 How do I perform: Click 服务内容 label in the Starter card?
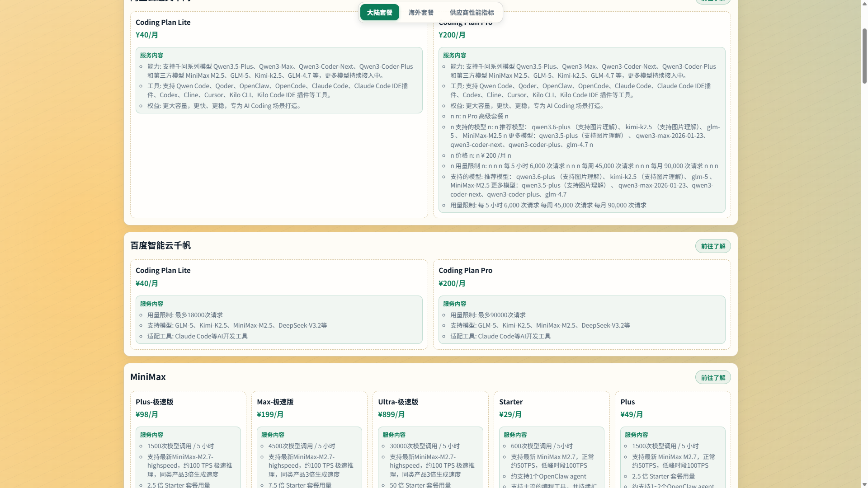[x=515, y=435]
